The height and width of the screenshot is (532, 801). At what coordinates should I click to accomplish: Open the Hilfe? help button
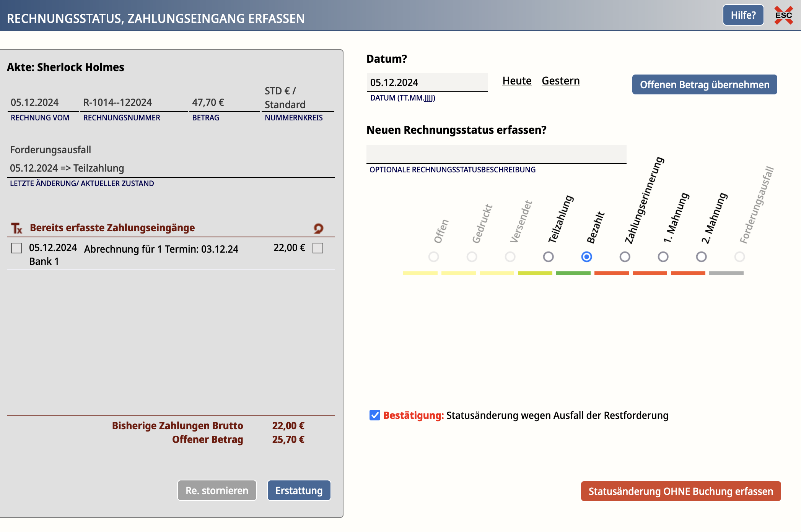click(x=743, y=15)
